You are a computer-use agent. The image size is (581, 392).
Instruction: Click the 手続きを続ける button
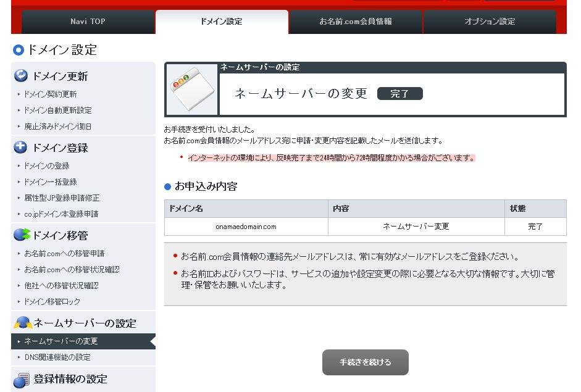(x=366, y=362)
